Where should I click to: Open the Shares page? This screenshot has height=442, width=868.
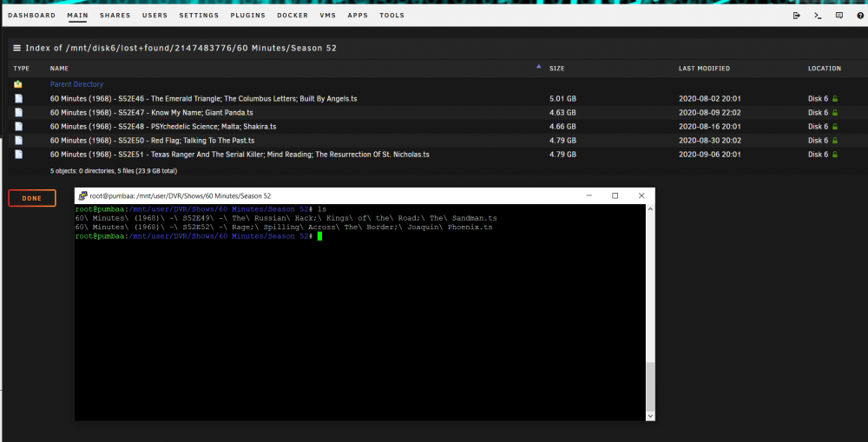click(115, 16)
